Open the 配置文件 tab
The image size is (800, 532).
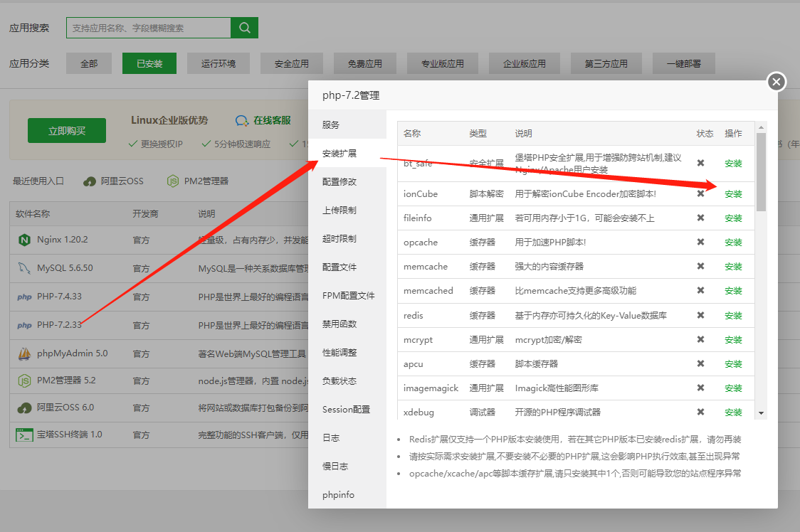pos(347,267)
